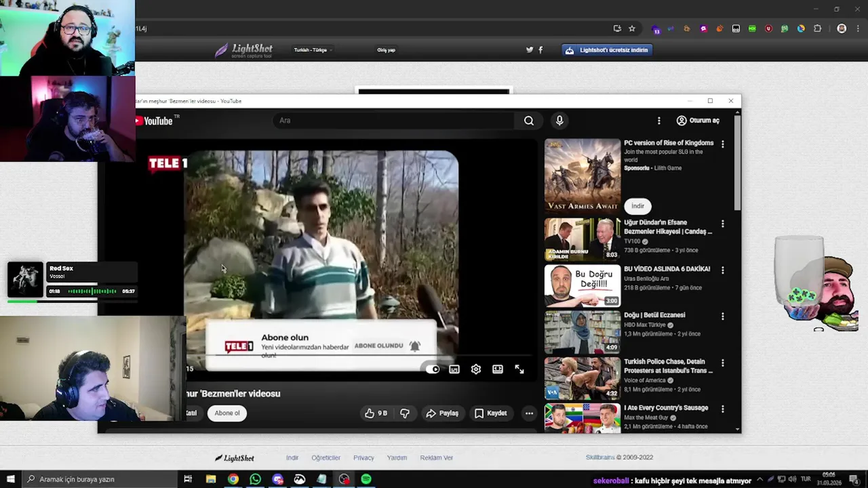Toggle subtitles/captions in the player

tap(454, 369)
